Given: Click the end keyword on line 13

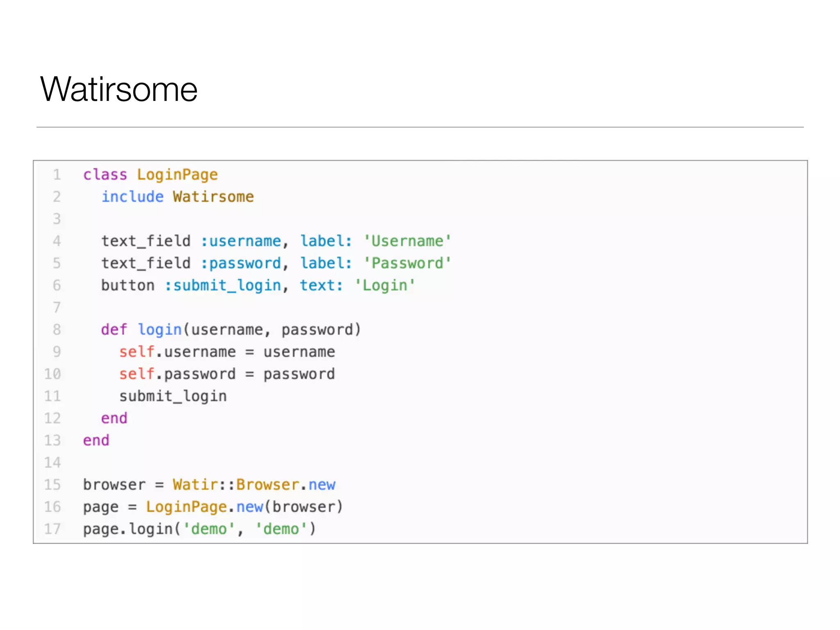Looking at the screenshot, I should 96,441.
